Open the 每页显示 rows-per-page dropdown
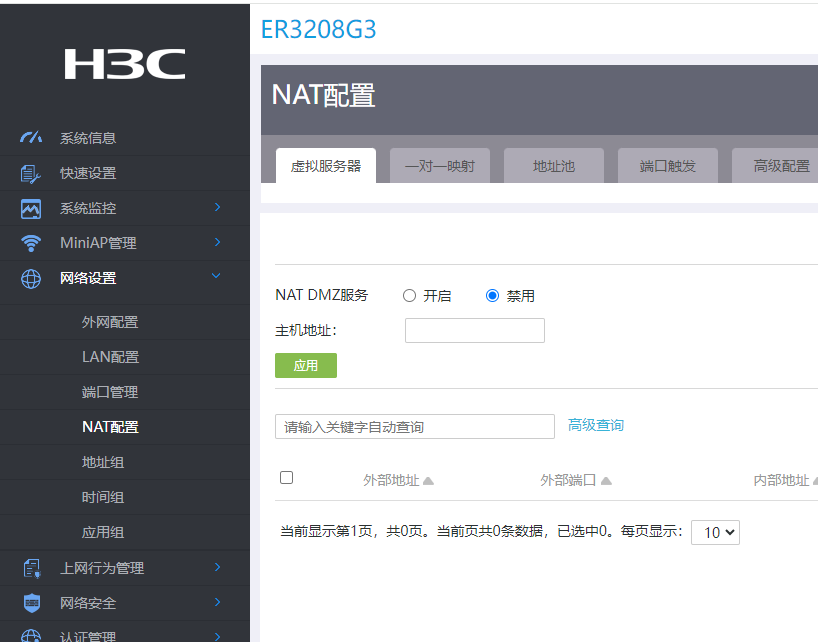 tap(715, 532)
